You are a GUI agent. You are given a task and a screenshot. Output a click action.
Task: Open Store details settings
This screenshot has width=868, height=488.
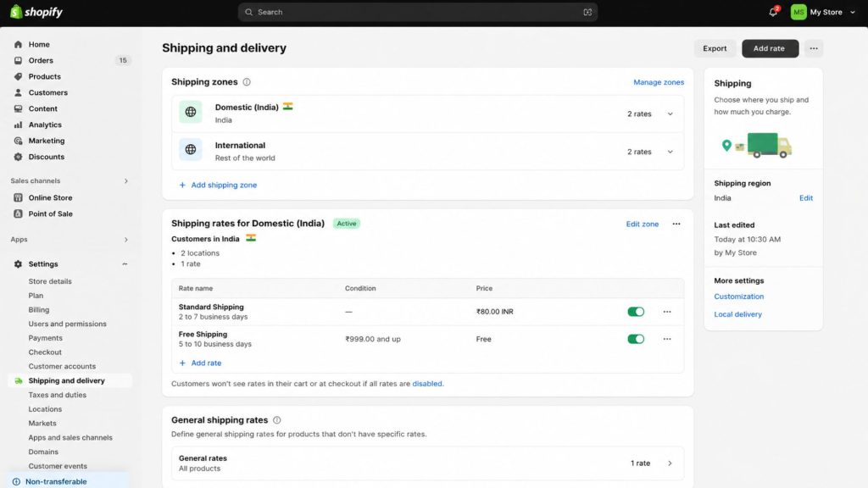50,281
